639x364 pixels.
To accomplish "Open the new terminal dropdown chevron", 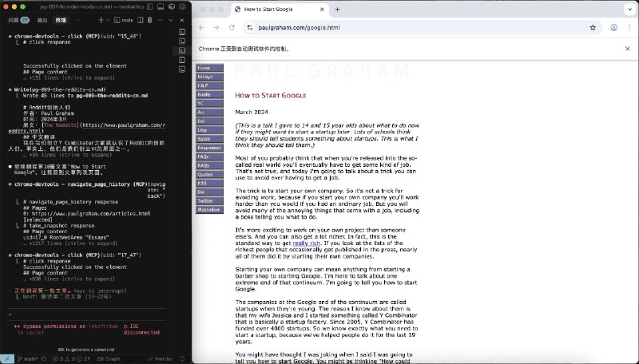I will (108, 20).
